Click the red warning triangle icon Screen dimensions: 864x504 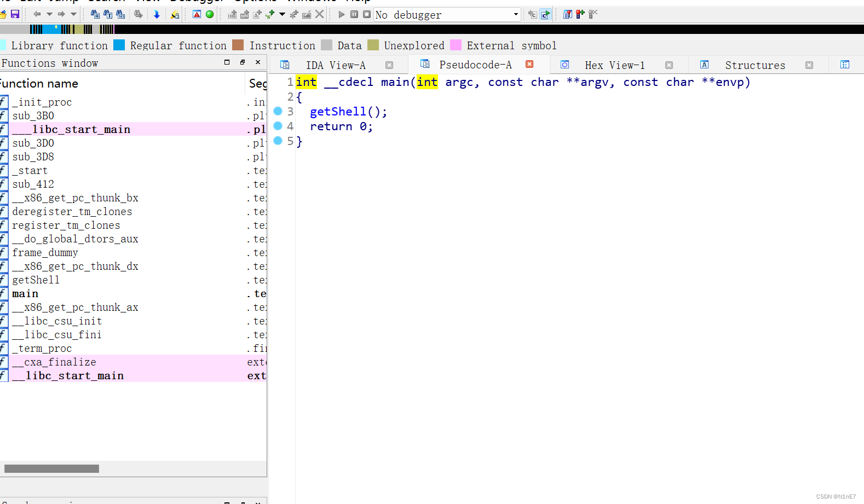click(197, 14)
